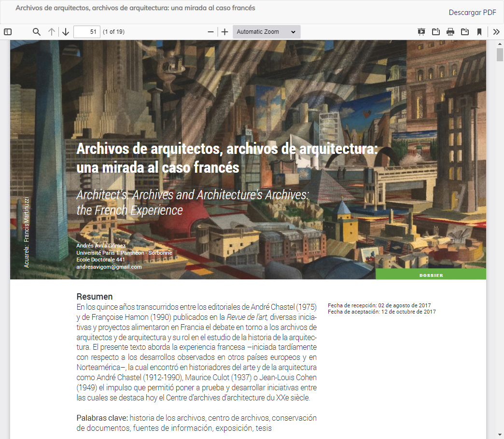504x439 pixels.
Task: Click the scrollbar down arrow
Action: [x=500, y=436]
